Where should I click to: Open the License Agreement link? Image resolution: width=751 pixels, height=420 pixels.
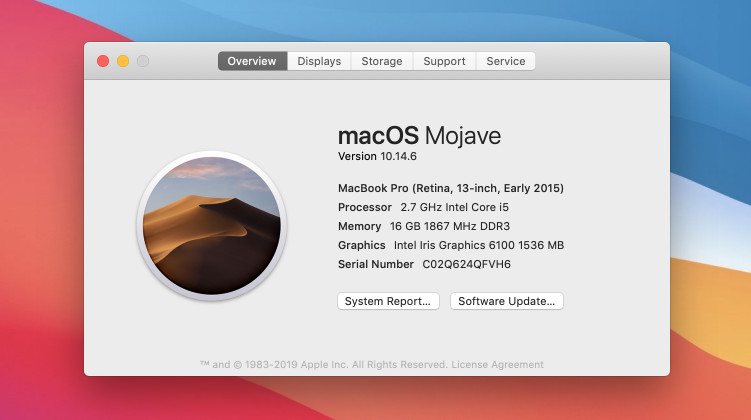click(498, 365)
